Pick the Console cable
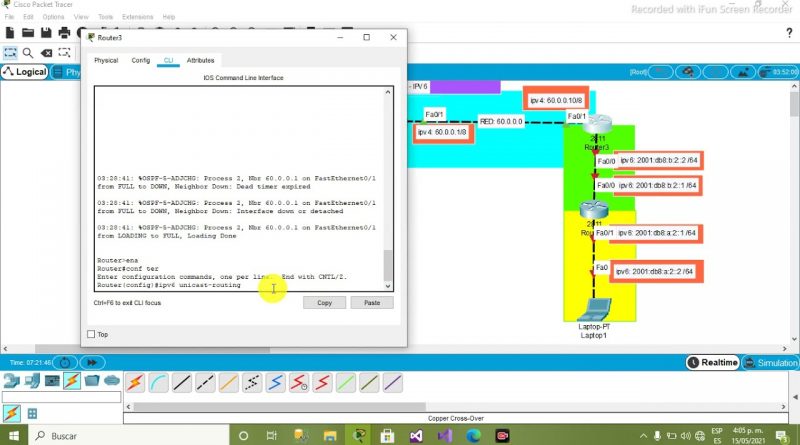 pos(159,383)
